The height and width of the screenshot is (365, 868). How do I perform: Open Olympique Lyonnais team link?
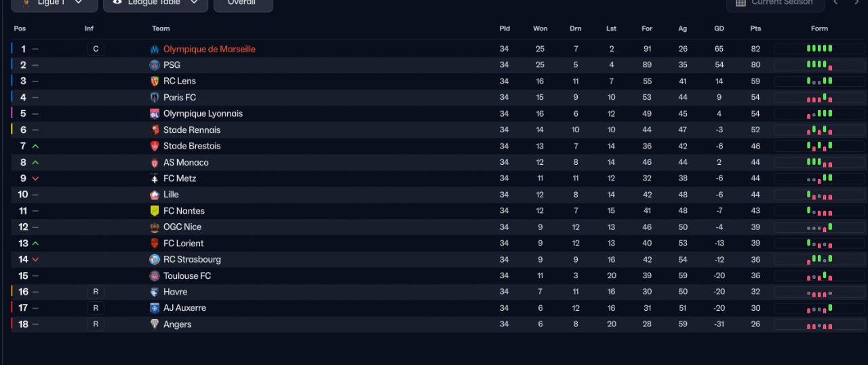(203, 114)
